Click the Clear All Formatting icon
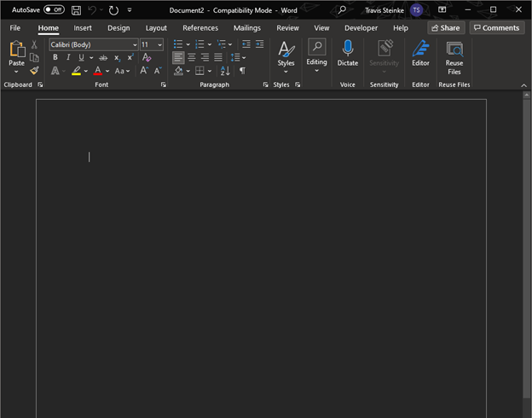 (147, 57)
